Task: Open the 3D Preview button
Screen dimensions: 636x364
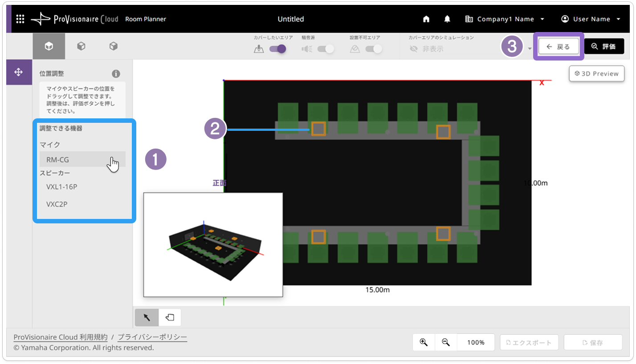Action: click(597, 73)
